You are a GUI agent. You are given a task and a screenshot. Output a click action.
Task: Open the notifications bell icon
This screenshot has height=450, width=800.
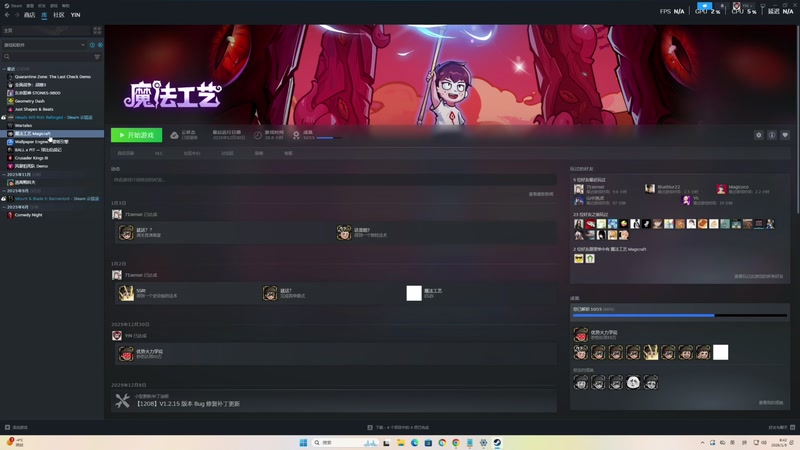pyautogui.click(x=722, y=6)
